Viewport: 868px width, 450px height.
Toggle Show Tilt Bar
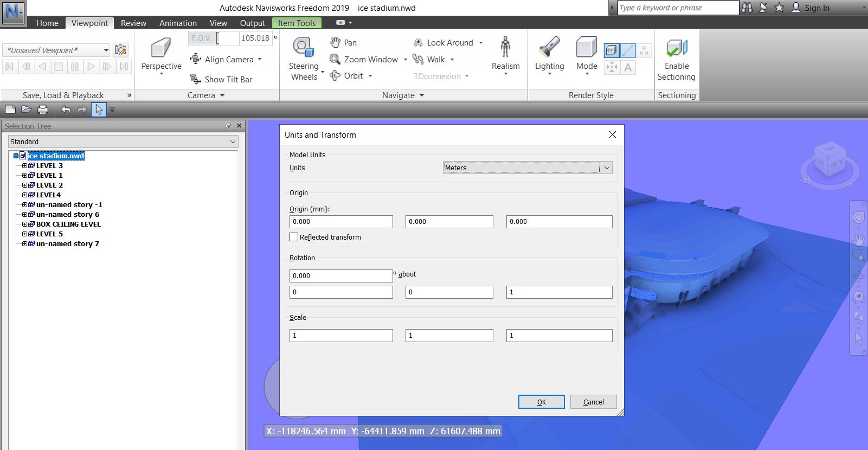click(x=221, y=79)
